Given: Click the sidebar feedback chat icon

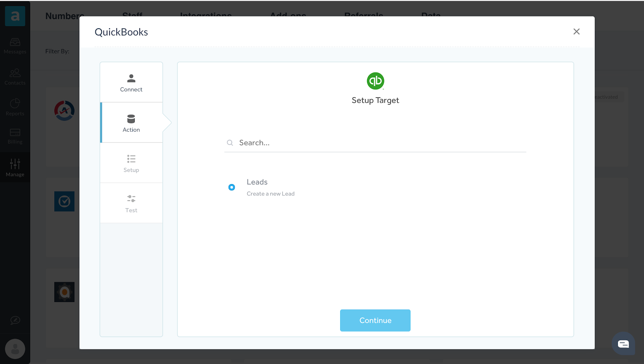Looking at the screenshot, I should (x=15, y=321).
